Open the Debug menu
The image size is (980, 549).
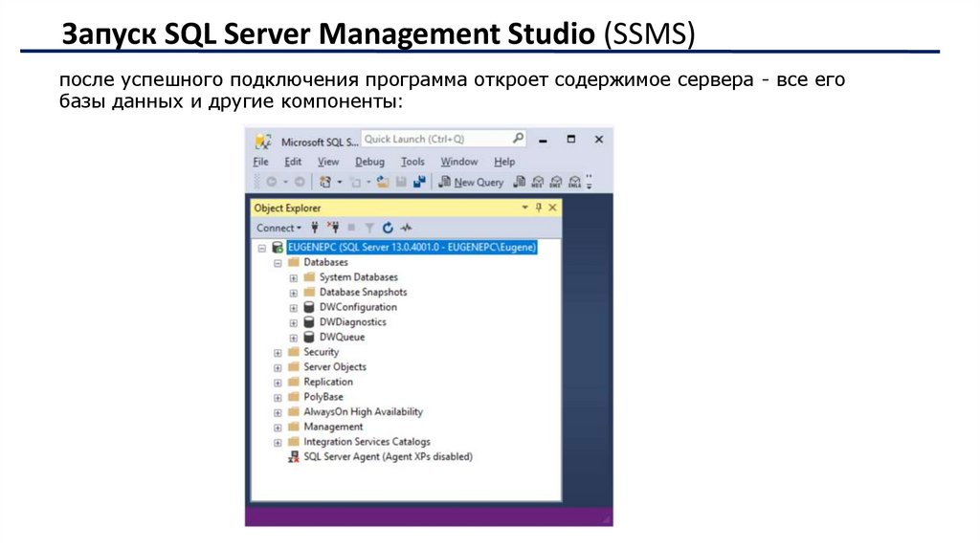click(369, 162)
